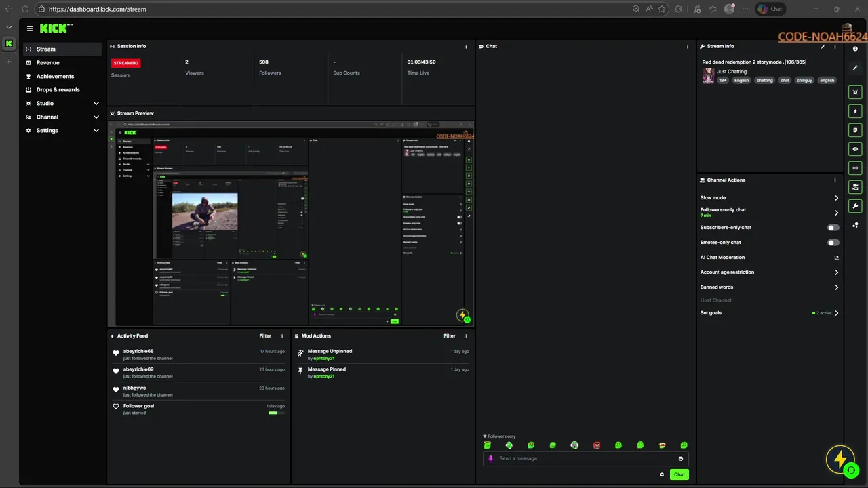The height and width of the screenshot is (488, 868).
Task: Send with the green Chat button
Action: [x=679, y=474]
